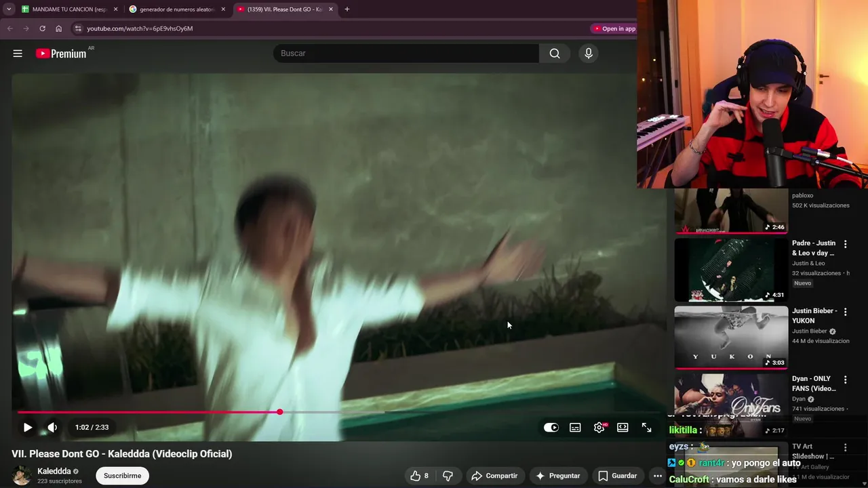This screenshot has width=868, height=488.
Task: Open the YouTube hamburger guide menu
Action: (18, 54)
